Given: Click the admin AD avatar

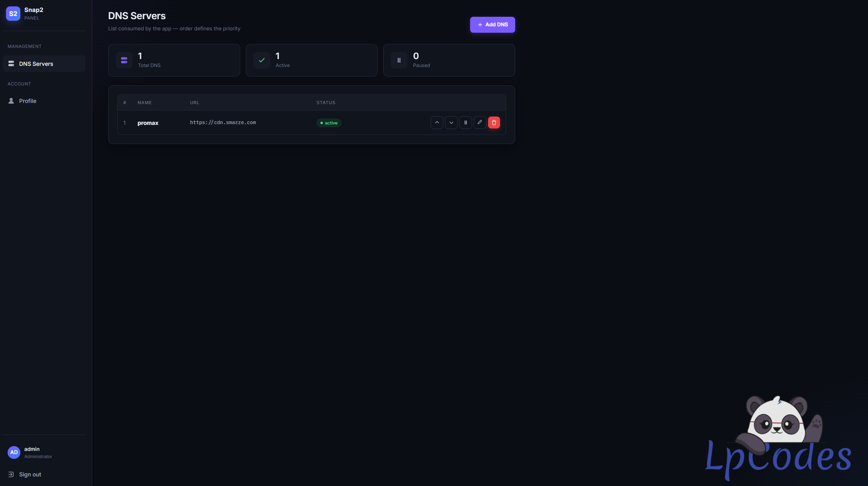Looking at the screenshot, I should click(14, 452).
